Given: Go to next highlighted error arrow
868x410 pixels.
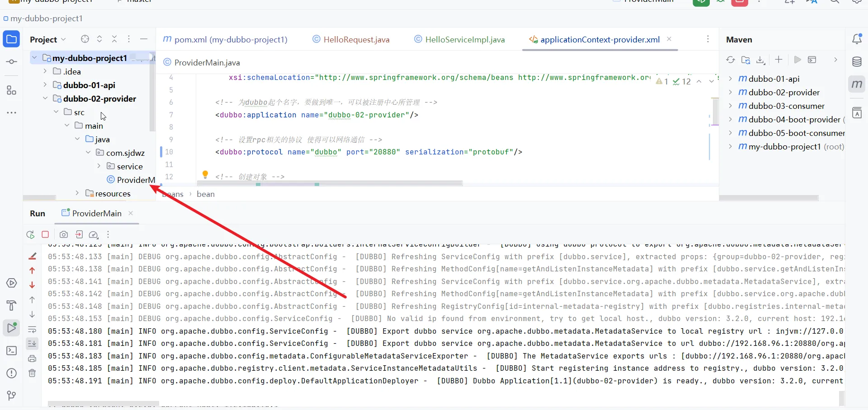Looking at the screenshot, I should [711, 81].
